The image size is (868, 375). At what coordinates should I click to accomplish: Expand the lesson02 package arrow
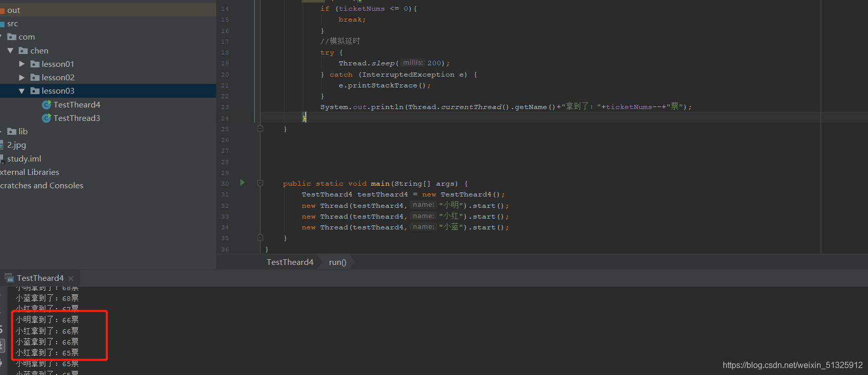coord(22,77)
